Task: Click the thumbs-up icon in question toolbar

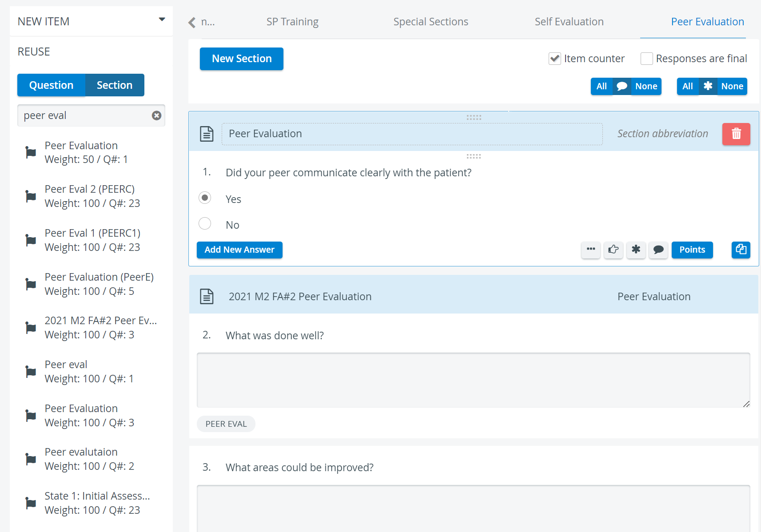Action: (x=614, y=250)
